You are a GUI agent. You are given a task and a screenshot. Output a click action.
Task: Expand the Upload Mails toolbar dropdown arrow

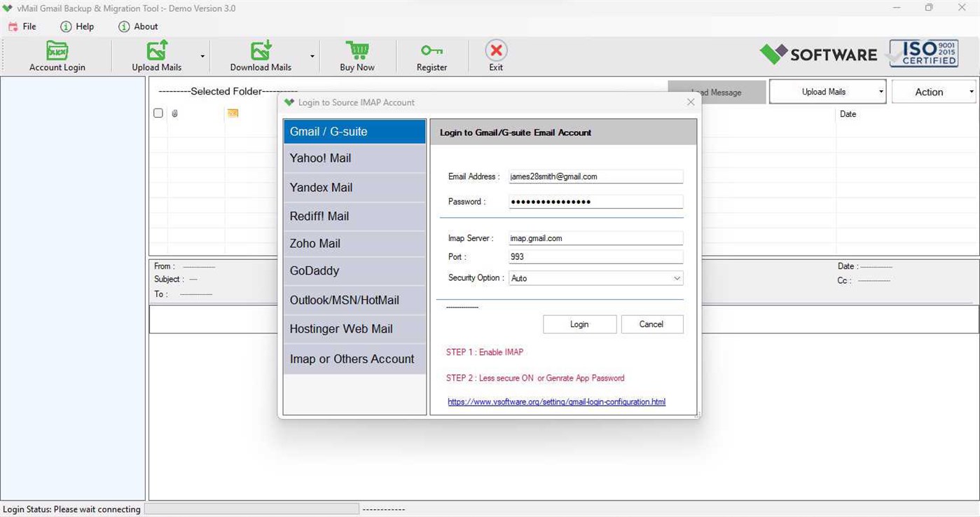(x=202, y=56)
